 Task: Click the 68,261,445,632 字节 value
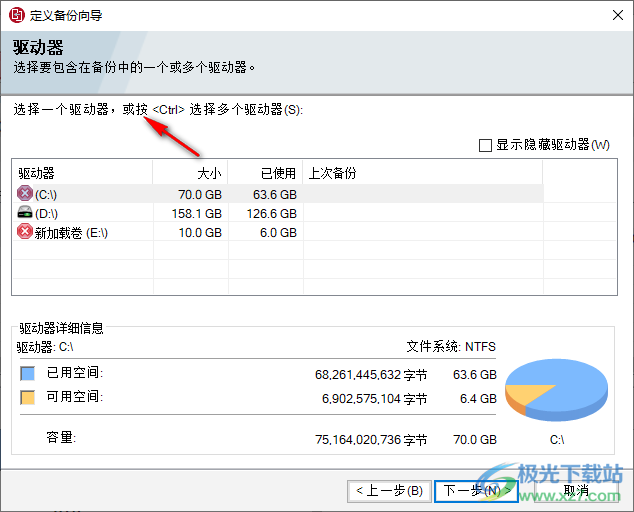coord(371,375)
